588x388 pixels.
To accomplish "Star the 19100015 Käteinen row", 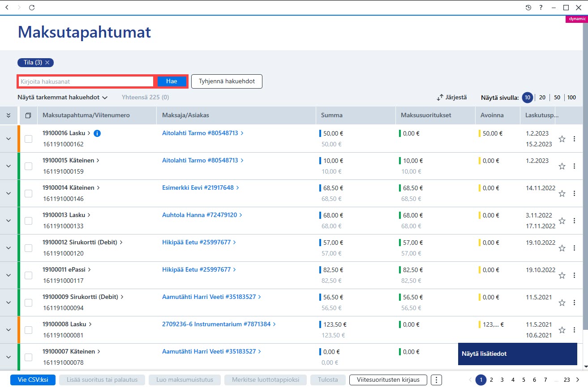I will point(562,166).
